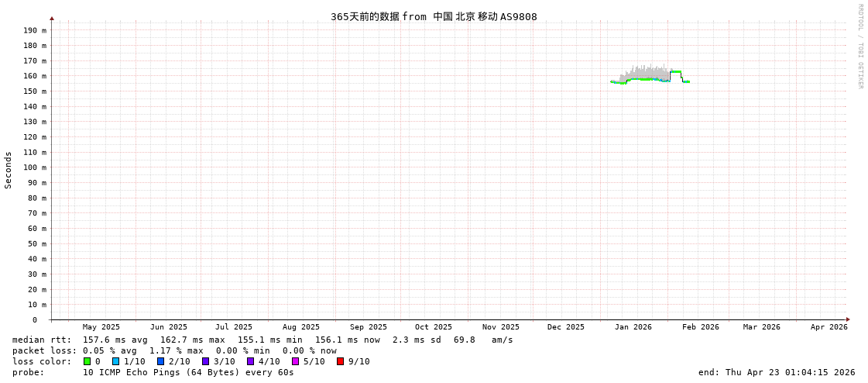
Task: Click the magenta 5/10 loss swatch
Action: point(295,361)
